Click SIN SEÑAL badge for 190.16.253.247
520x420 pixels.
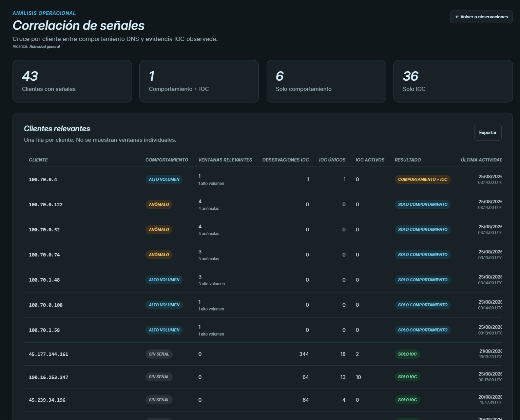tap(159, 377)
